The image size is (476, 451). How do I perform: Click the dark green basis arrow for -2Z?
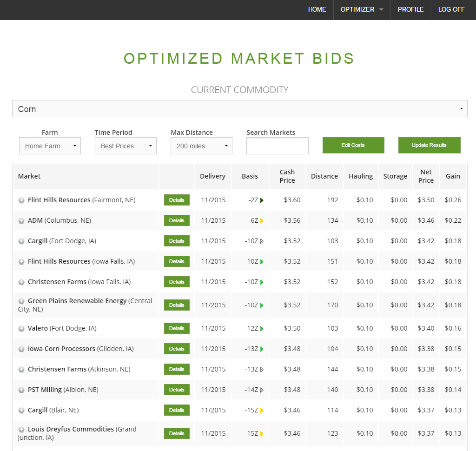tap(262, 200)
